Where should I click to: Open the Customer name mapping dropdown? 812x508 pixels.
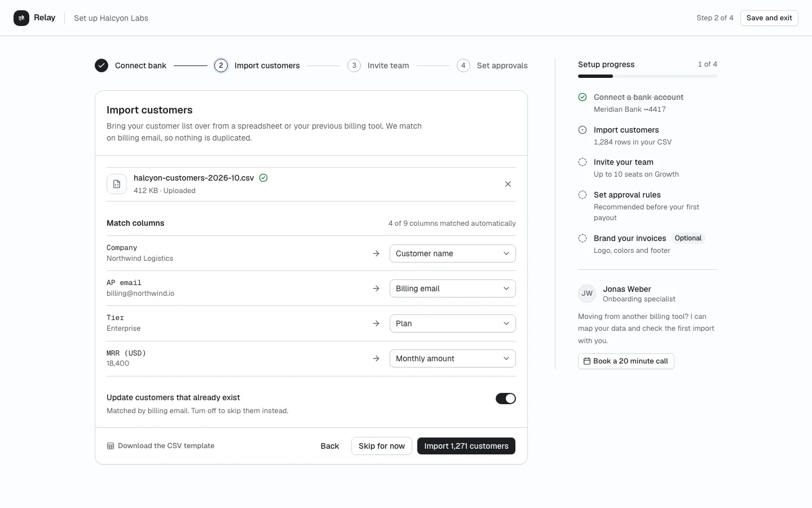click(x=453, y=253)
